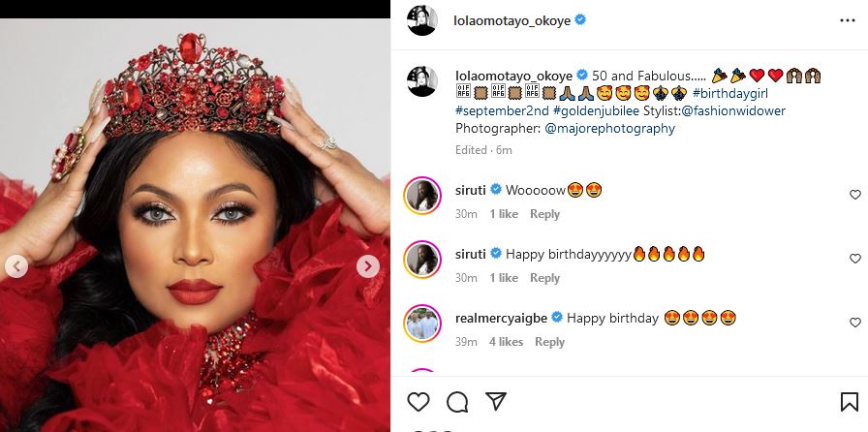The image size is (868, 432).
Task: Reply to siruti's "Wooooow" comment
Action: pos(544,214)
